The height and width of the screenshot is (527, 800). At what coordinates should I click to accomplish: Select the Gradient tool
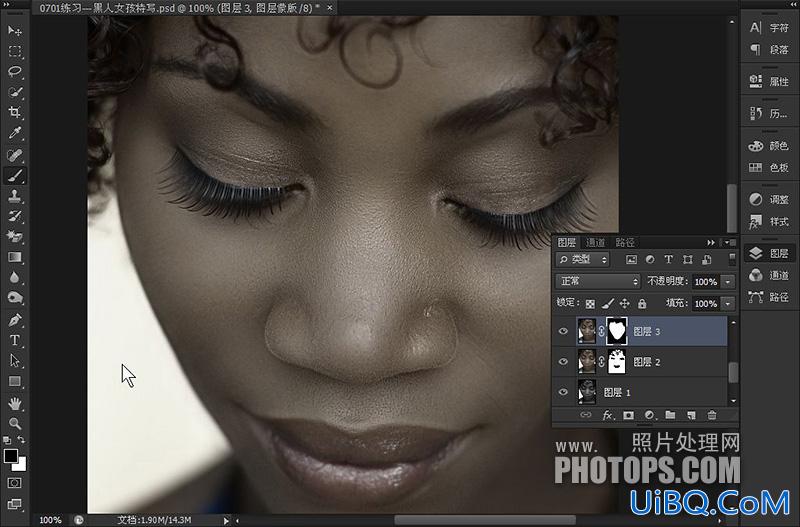(15, 257)
